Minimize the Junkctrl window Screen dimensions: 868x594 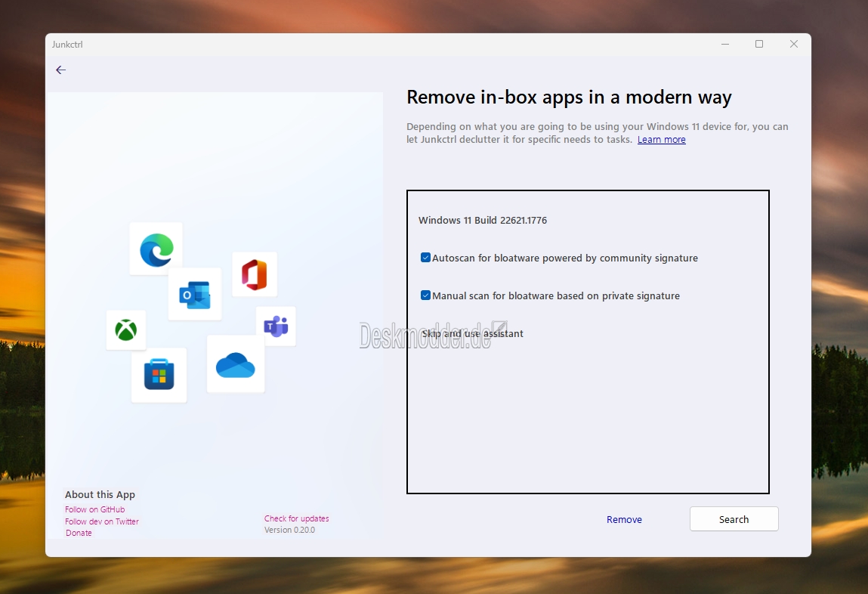point(725,45)
